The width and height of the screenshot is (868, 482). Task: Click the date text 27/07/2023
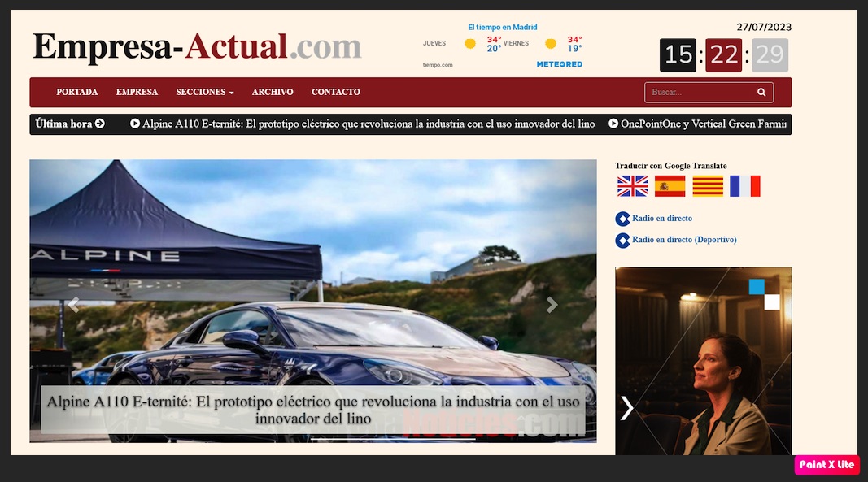(764, 27)
